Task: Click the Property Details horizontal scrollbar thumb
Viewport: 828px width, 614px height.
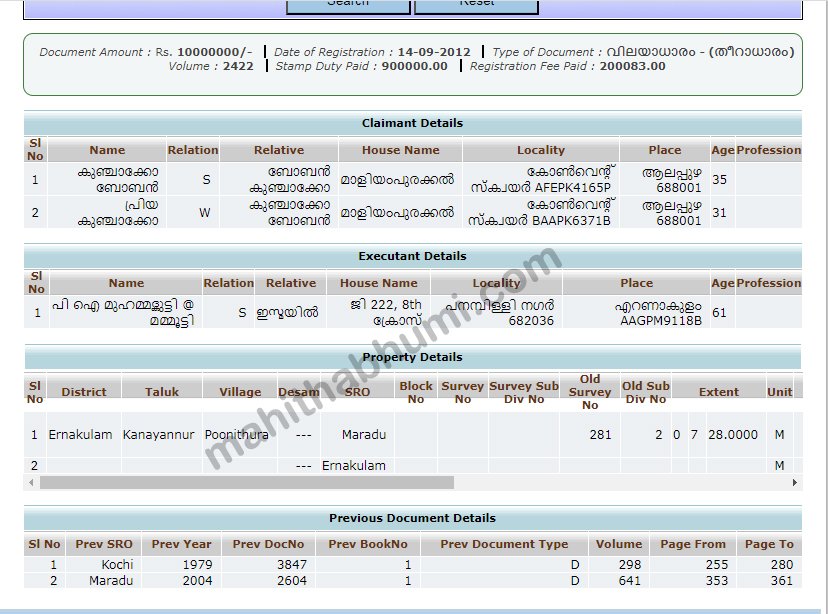Action: click(x=246, y=483)
